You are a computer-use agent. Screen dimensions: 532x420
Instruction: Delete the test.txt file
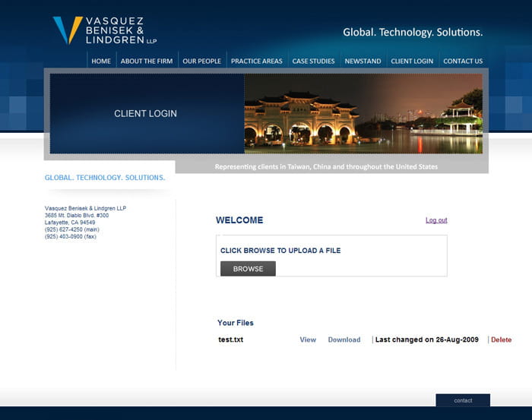501,339
